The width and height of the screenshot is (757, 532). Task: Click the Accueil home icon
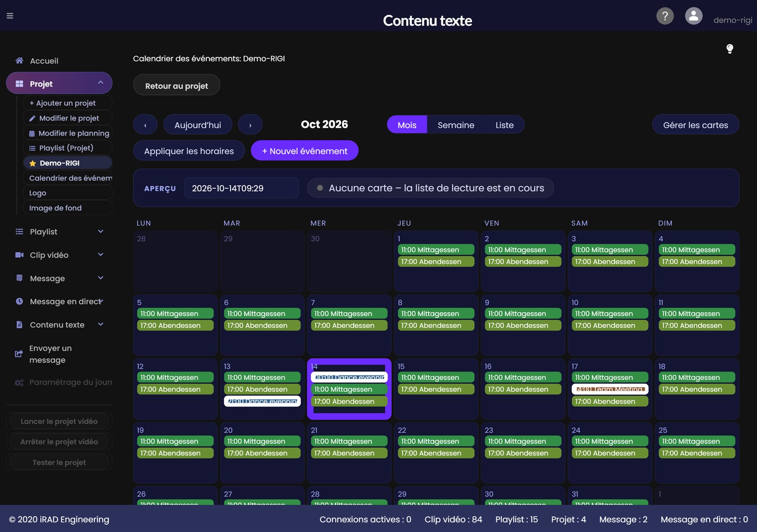(19, 61)
